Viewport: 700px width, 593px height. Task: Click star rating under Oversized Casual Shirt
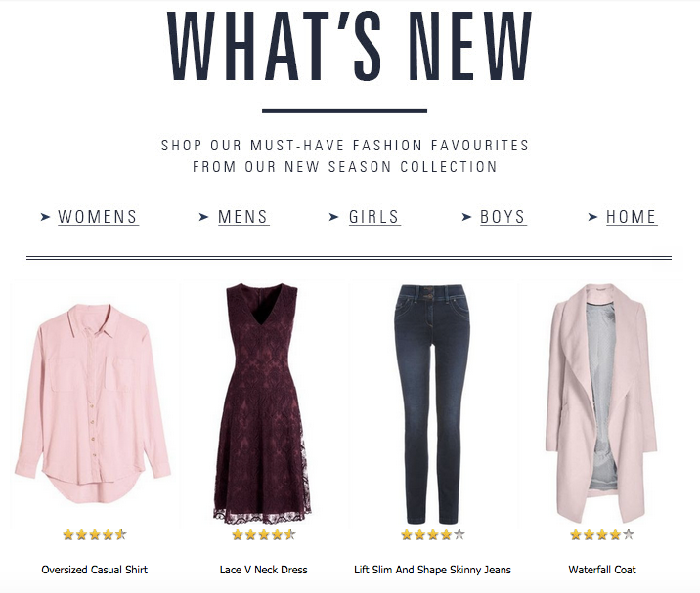95,534
